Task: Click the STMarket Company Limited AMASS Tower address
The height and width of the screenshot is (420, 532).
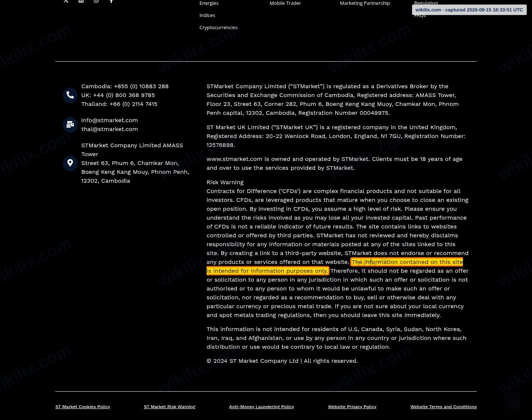Action: coord(135,163)
